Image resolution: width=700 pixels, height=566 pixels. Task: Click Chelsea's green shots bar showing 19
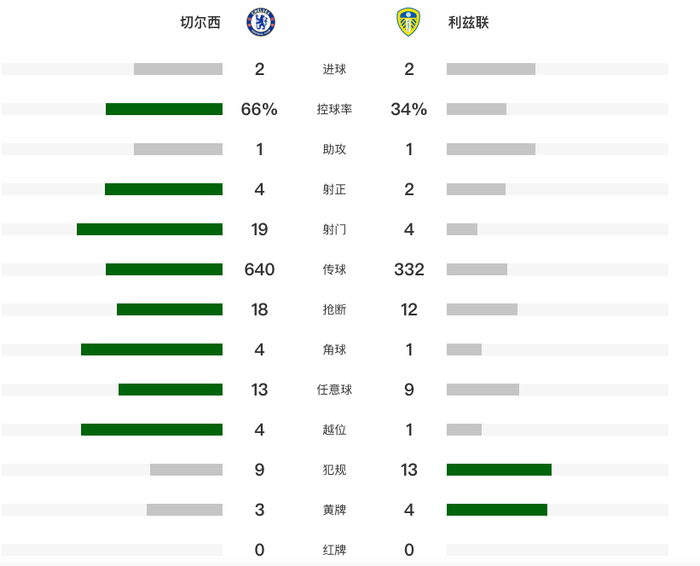click(x=150, y=229)
